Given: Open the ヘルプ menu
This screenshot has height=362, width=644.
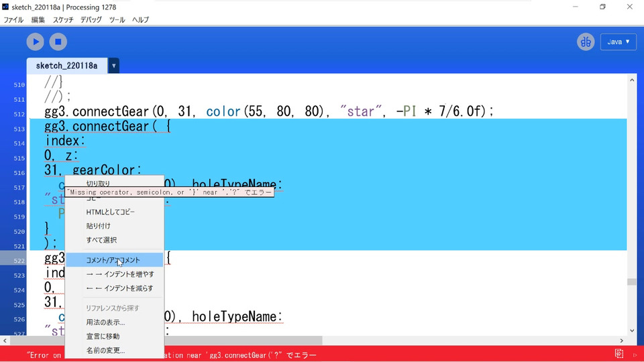Looking at the screenshot, I should 140,19.
